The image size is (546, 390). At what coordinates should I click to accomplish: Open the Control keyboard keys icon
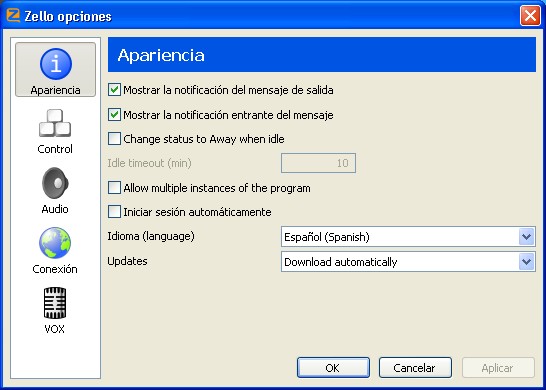(55, 123)
